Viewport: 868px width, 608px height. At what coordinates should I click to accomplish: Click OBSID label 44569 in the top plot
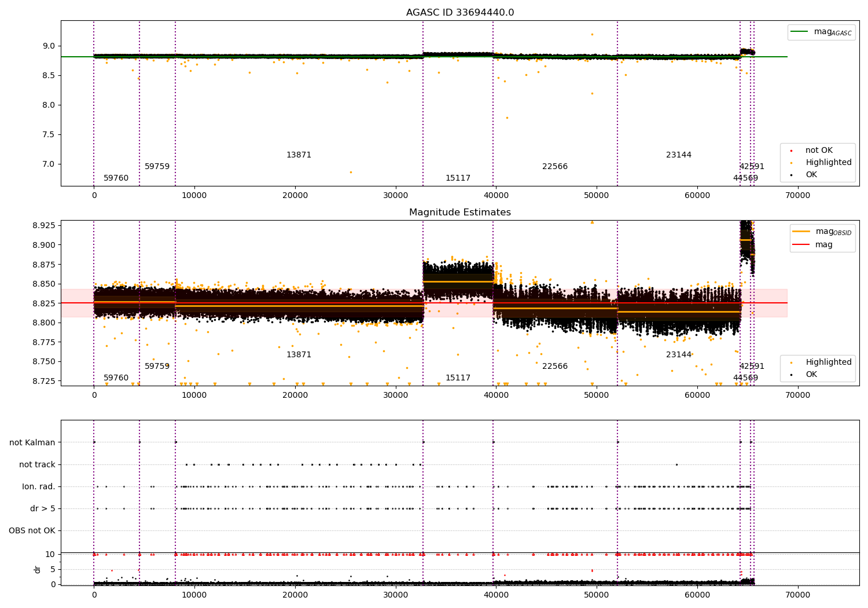745,178
